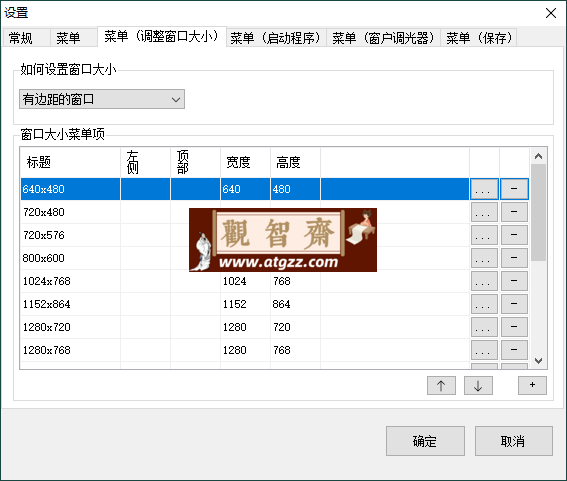This screenshot has height=481, width=567.
Task: Add a new size entry with the plus button
Action: [x=532, y=386]
